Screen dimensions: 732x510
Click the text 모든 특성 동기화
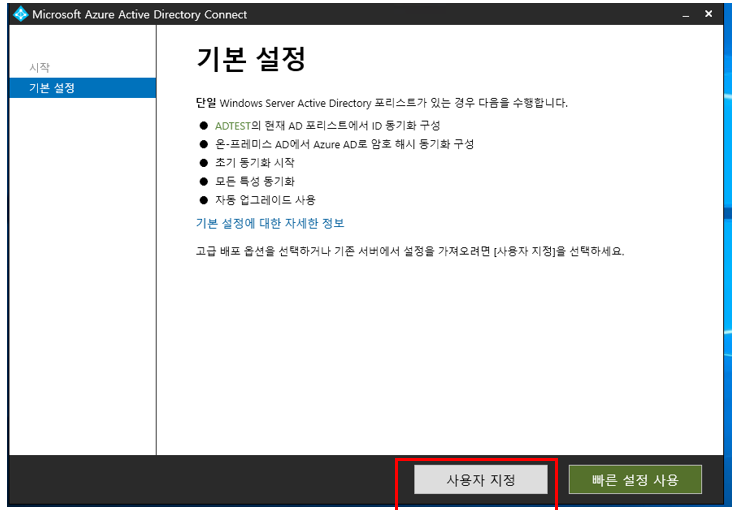coord(254,181)
